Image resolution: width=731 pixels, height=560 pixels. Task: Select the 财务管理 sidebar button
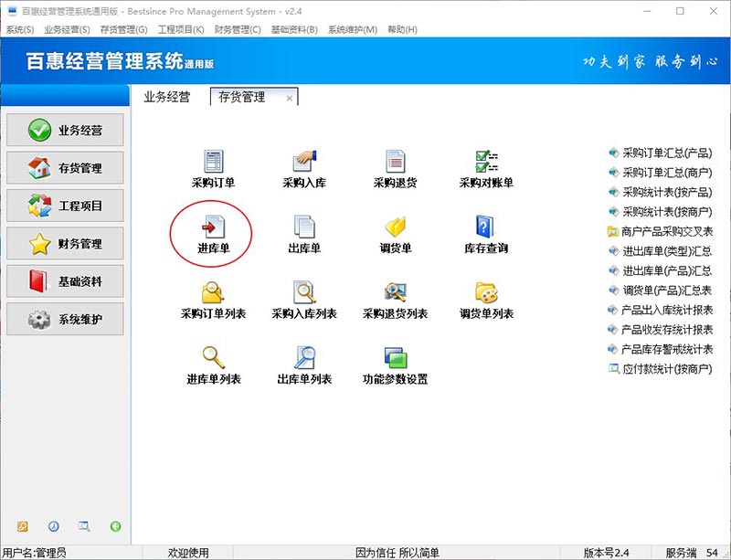(65, 243)
